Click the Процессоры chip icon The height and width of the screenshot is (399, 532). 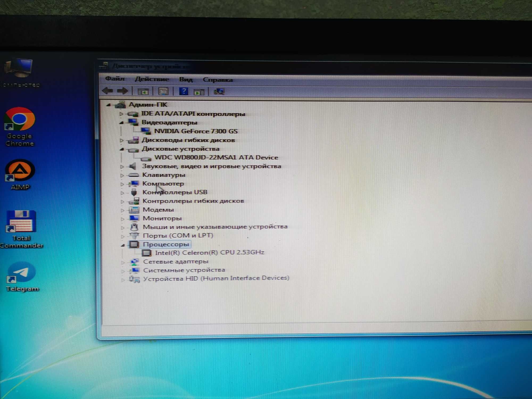pos(134,244)
